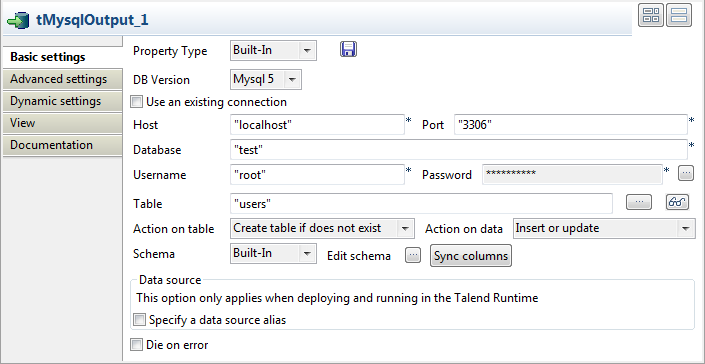Open the Property Type dropdown
Image resolution: width=705 pixels, height=364 pixels.
(273, 50)
